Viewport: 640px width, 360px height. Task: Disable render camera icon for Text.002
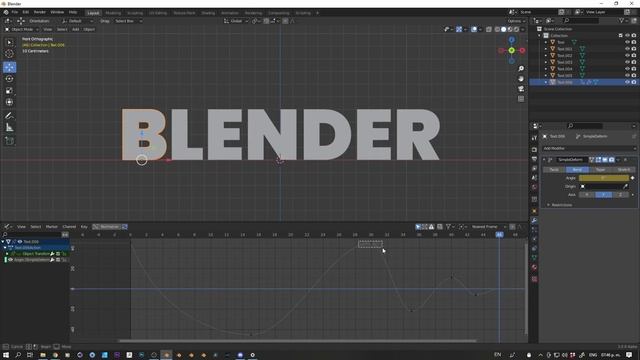tap(634, 56)
